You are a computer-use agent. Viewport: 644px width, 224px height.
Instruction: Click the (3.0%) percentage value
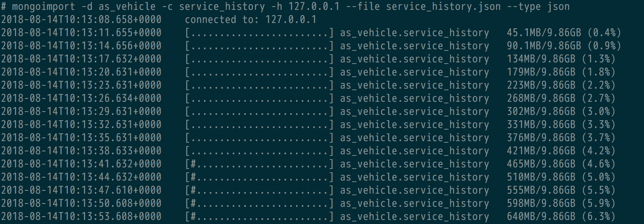point(598,112)
